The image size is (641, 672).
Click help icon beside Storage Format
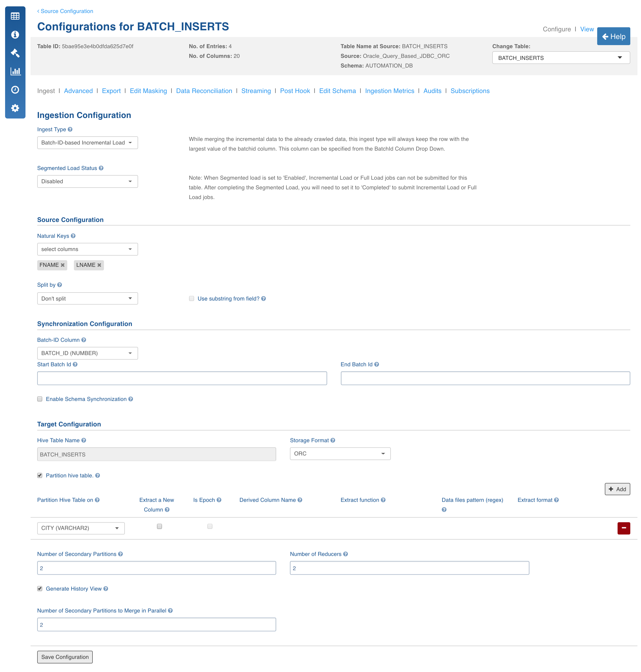333,440
